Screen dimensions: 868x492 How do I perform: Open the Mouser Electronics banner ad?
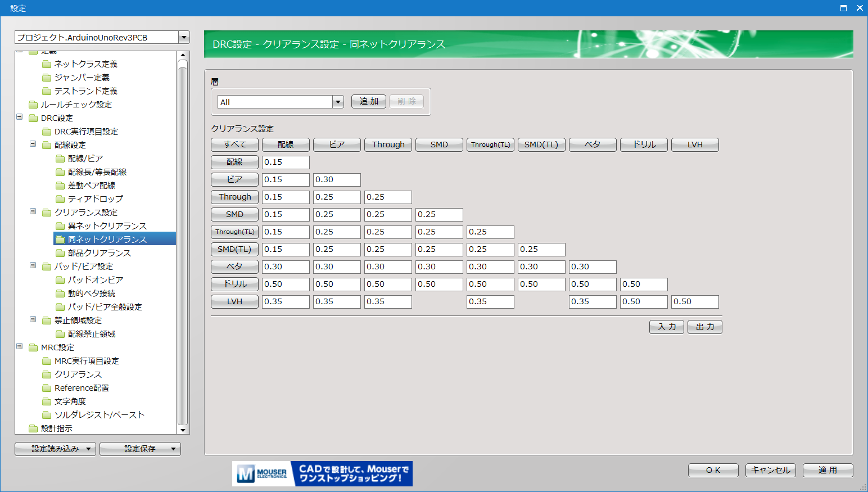pyautogui.click(x=322, y=473)
